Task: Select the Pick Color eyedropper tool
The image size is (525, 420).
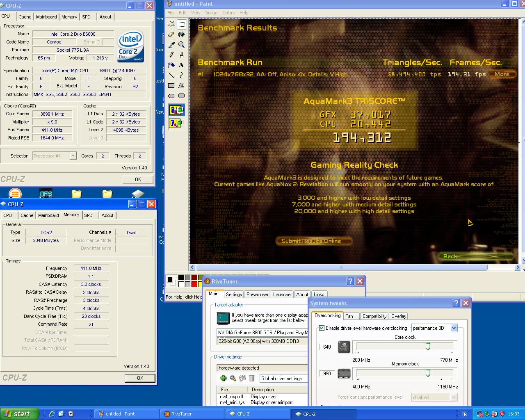Action: 171,45
